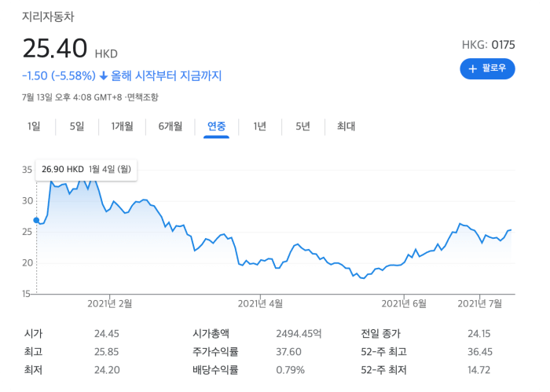
Task: Click the 52-주 최저 value 14.72
Action: point(479,370)
